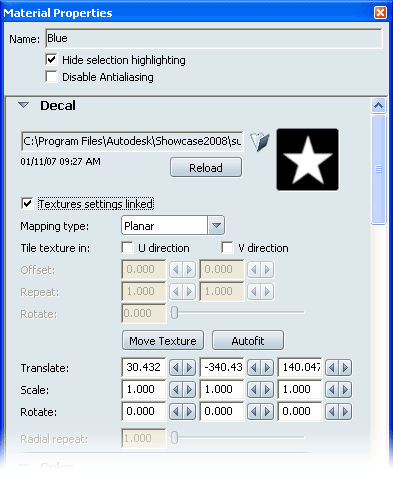The width and height of the screenshot is (393, 479).
Task: Increase third Translate value with right arrow
Action: pos(345,368)
